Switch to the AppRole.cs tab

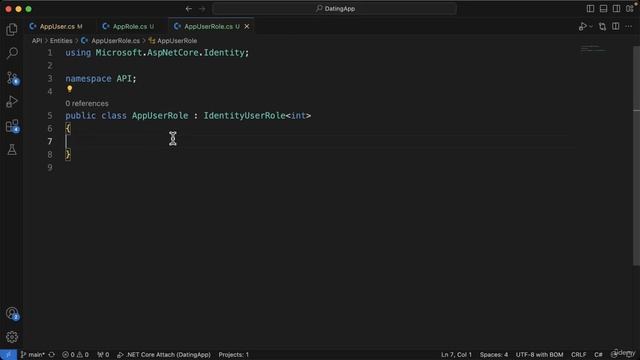click(129, 27)
